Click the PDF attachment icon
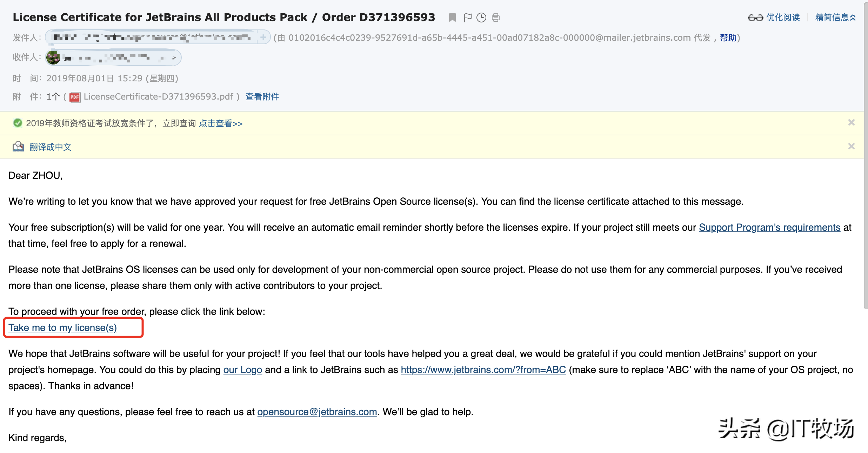868x453 pixels. click(x=75, y=97)
